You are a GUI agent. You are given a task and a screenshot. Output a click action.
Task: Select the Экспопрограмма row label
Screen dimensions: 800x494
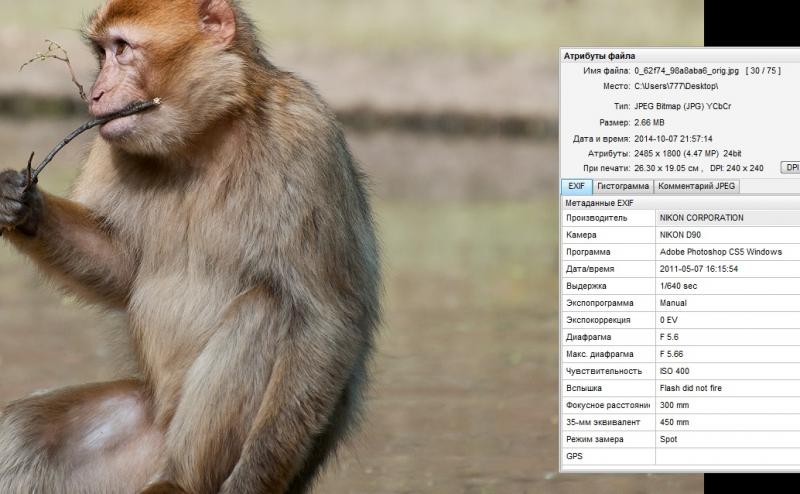(599, 303)
